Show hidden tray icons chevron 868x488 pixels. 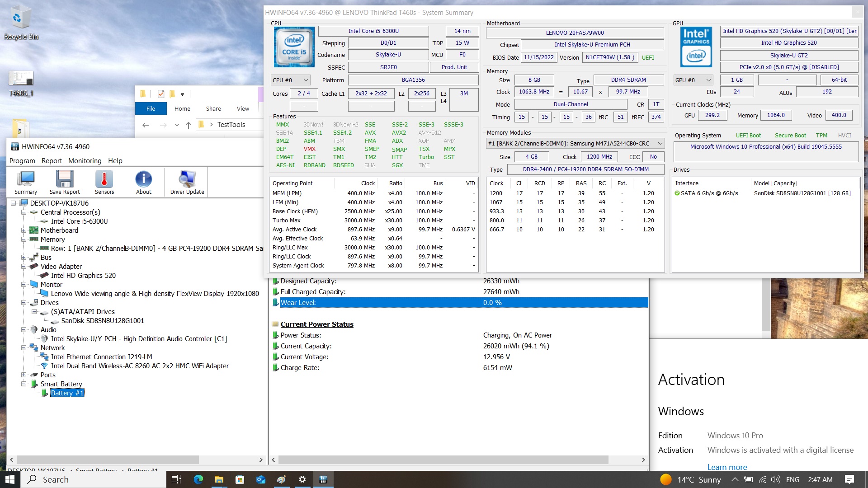(x=735, y=479)
